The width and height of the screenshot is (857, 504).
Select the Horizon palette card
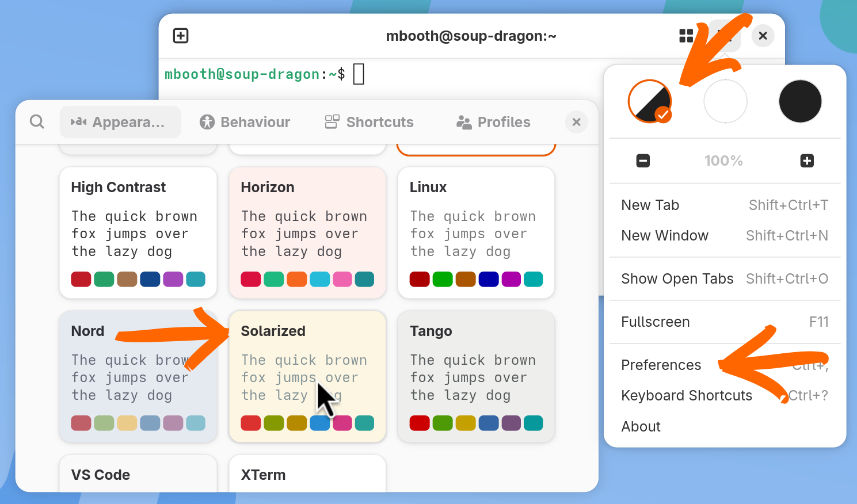point(307,232)
